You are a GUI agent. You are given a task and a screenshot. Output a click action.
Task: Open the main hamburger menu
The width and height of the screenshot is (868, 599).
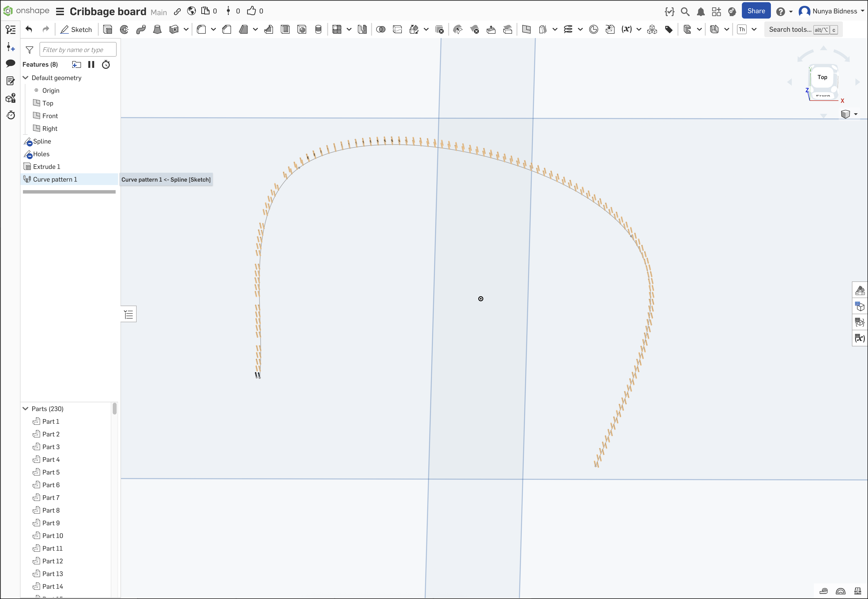(60, 12)
